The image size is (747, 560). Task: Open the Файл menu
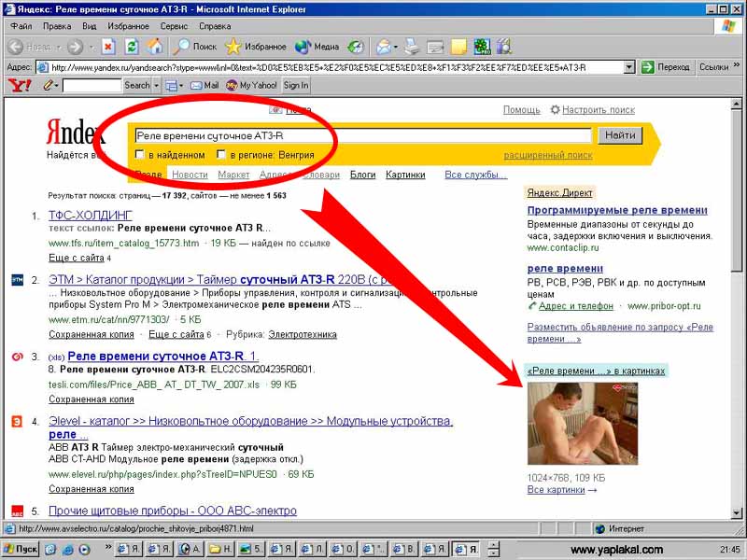point(21,26)
